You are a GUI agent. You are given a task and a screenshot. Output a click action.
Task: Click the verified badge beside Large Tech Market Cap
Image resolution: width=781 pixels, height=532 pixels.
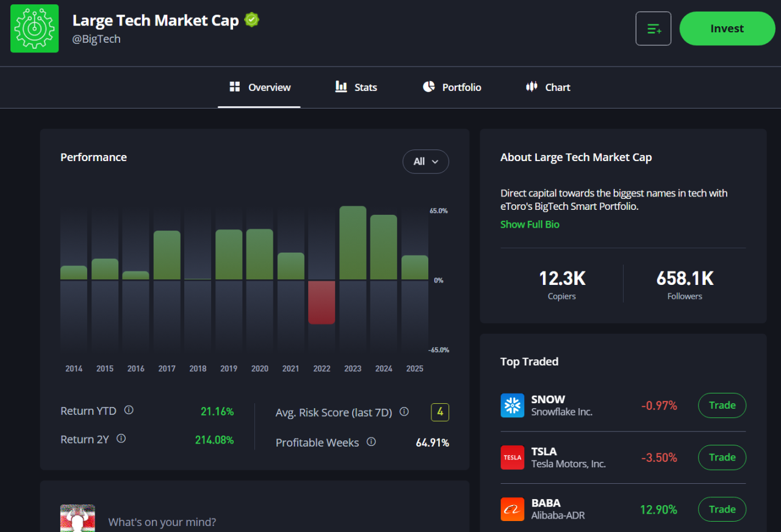click(251, 20)
